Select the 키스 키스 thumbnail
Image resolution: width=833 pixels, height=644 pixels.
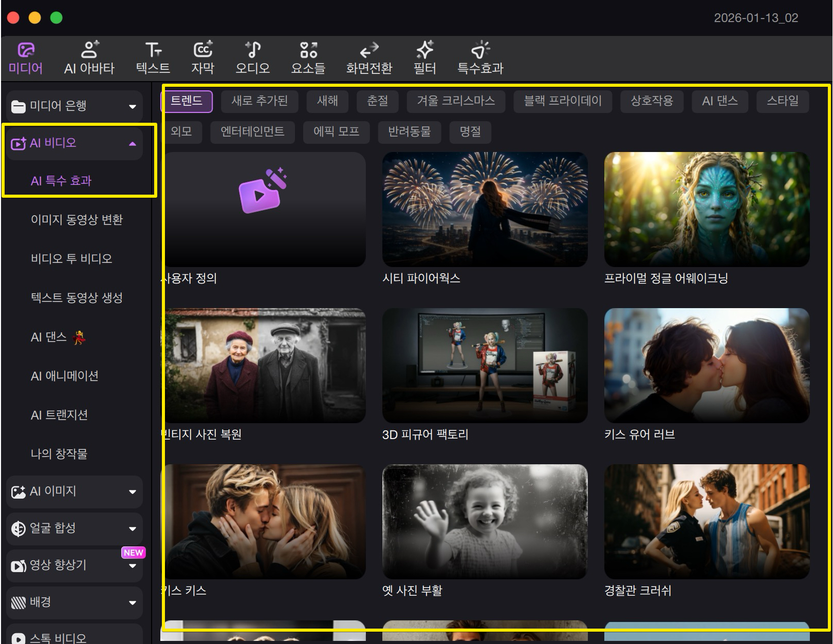click(x=263, y=522)
